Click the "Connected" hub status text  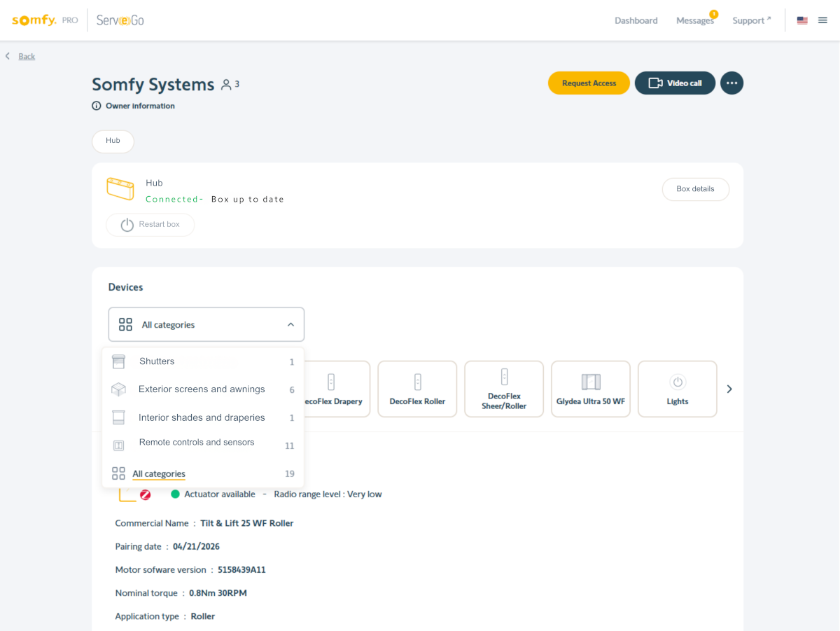pos(172,199)
